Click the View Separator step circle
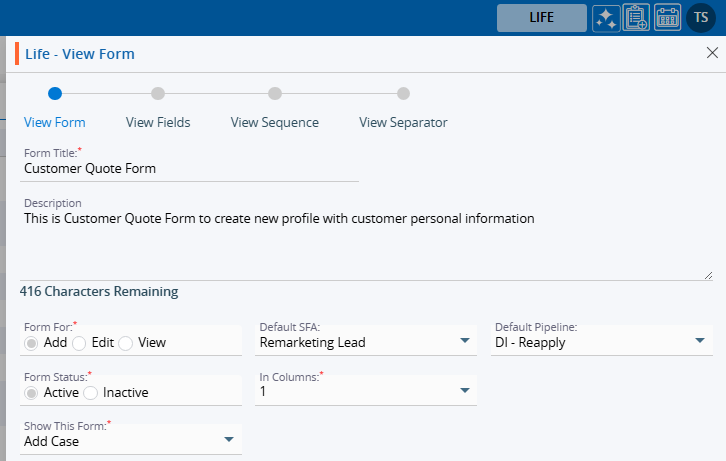The image size is (726, 461). point(403,94)
